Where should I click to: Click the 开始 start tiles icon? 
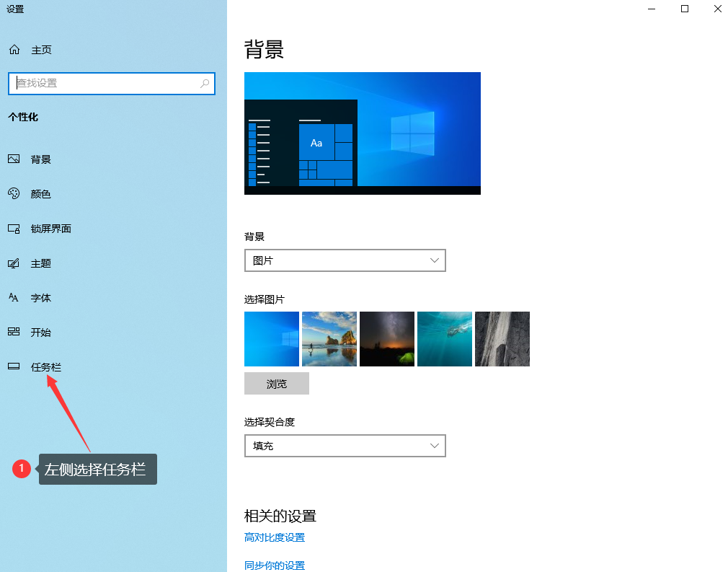(x=14, y=333)
